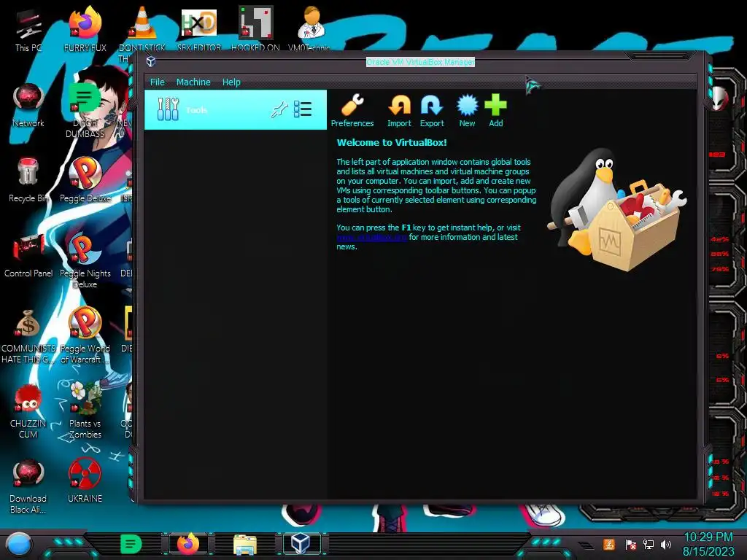Open the VLC cone desktop shortcut
The width and height of the screenshot is (747, 560).
point(142,29)
